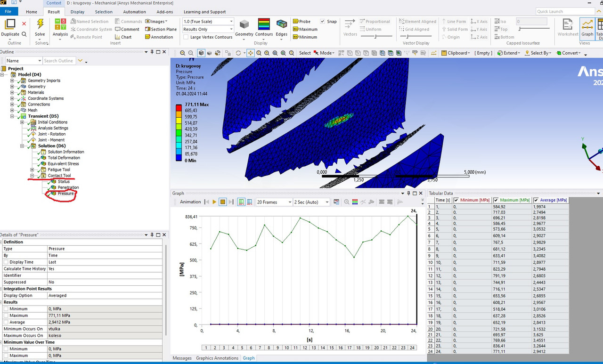Viewport: 603px width, 364px height.
Task: Click the pan arrows icon in the graphics toolbar
Action: tap(251, 53)
